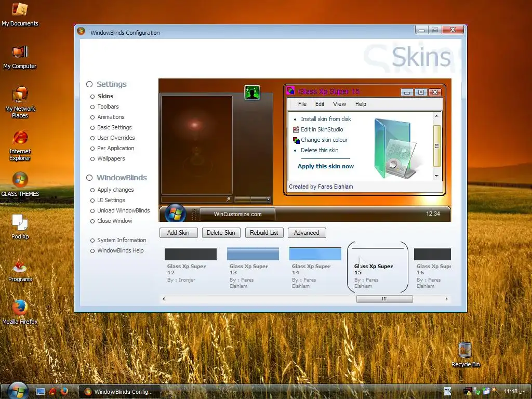Screen dimensions: 532x399
Task: Click WinCustomize.com taskbar button in preview
Action: pyautogui.click(x=237, y=214)
